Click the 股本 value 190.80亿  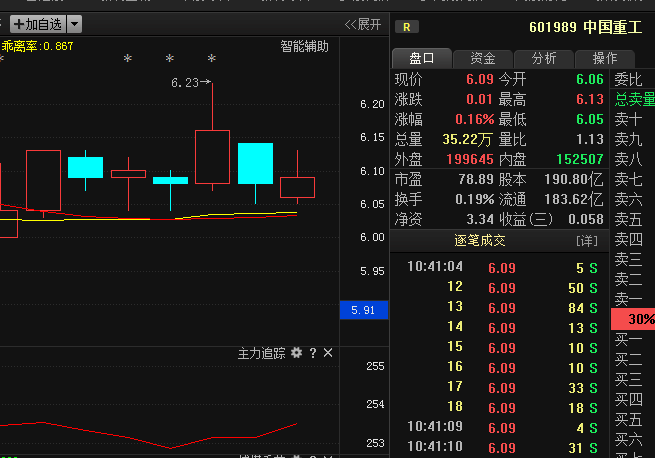click(x=574, y=179)
